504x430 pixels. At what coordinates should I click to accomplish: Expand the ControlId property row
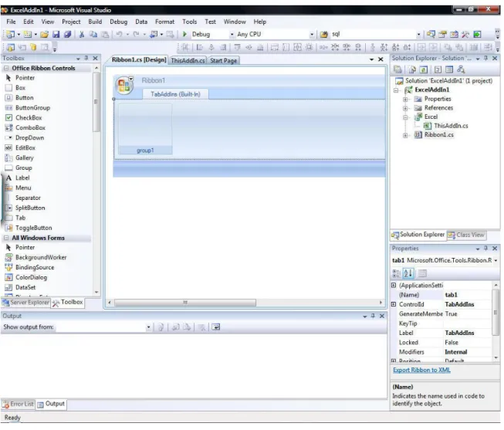394,305
